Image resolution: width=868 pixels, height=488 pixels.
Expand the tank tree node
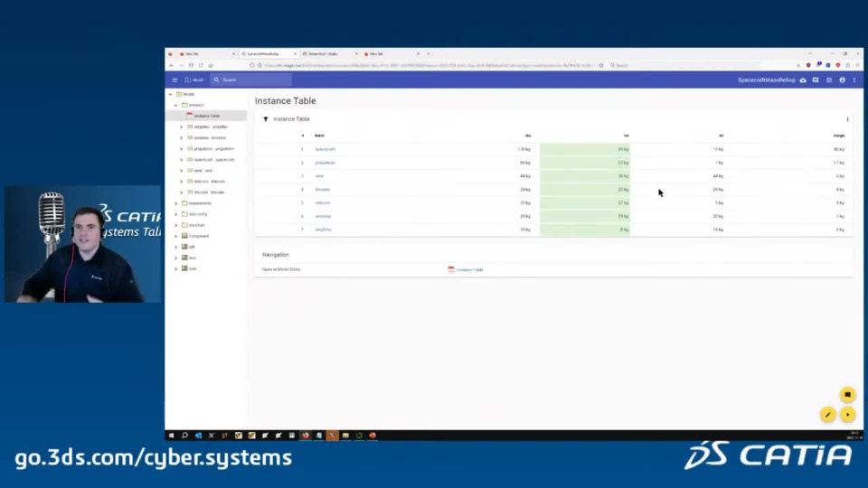[181, 171]
